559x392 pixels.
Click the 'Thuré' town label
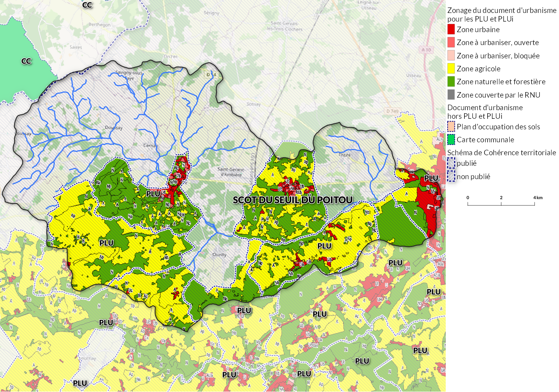coord(345,155)
